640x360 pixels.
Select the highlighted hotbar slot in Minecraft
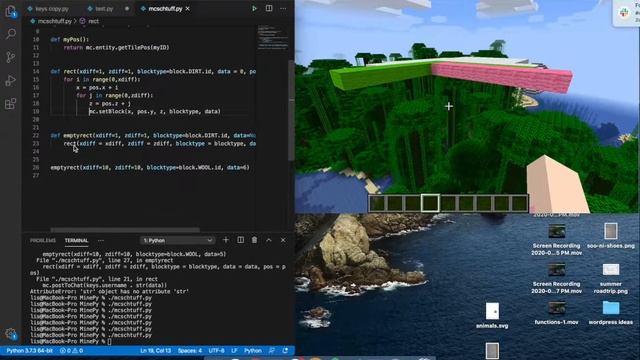pyautogui.click(x=430, y=203)
